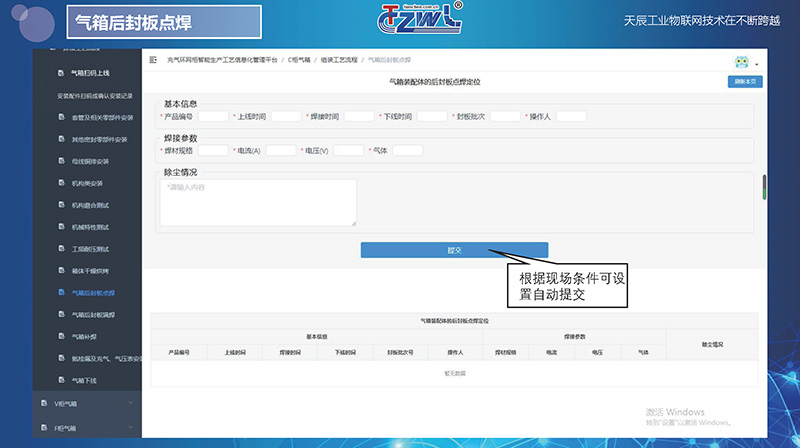800x448 pixels.
Task: Open 其他密封零部件安装 in the sidebar
Action: [99, 140]
